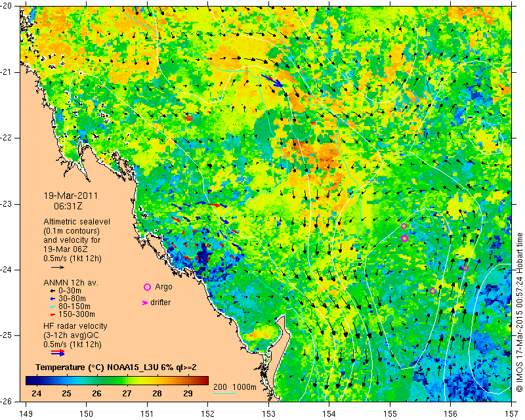Screen dimensions: 525x420
Task: Select the black 0-30m ANMN arrow symbol
Action: coord(52,291)
